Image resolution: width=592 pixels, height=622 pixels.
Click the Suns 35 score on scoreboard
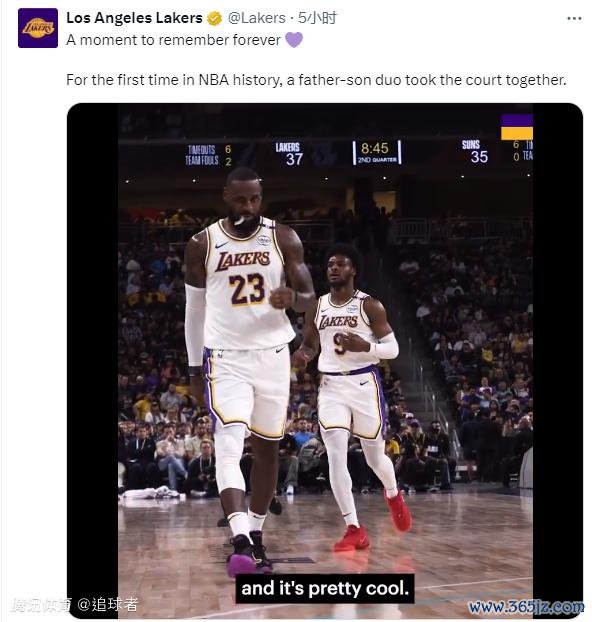(475, 152)
